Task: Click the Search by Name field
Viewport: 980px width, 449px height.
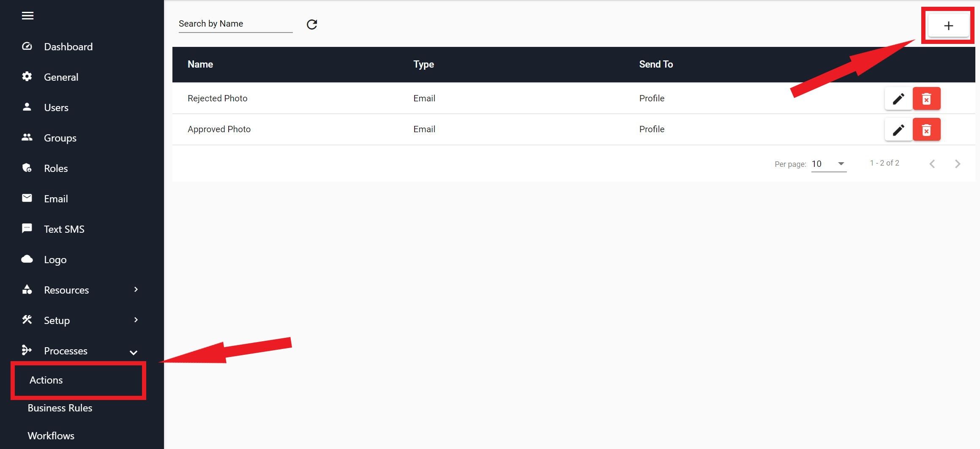Action: tap(235, 24)
